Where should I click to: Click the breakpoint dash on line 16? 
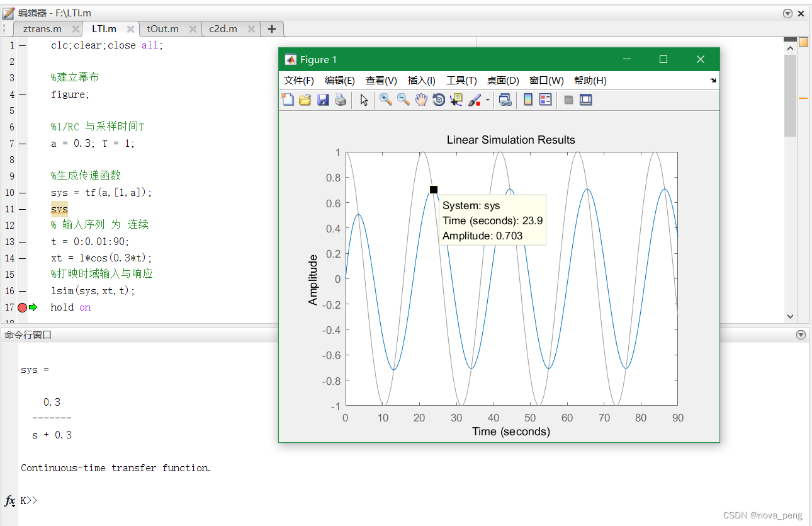pyautogui.click(x=23, y=291)
